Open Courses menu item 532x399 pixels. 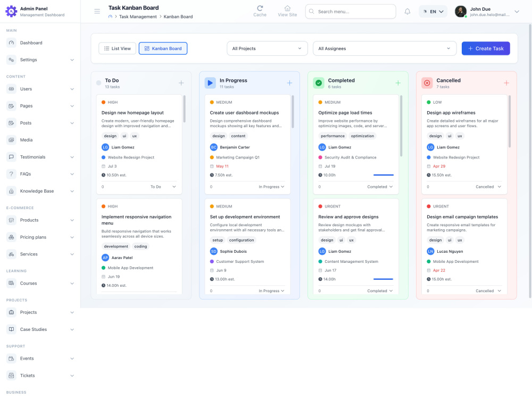[40, 284]
